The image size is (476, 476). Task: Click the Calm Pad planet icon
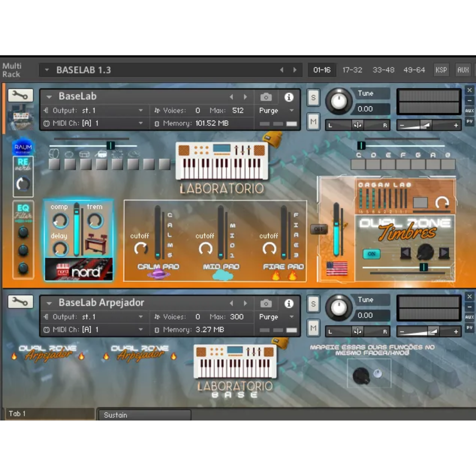(159, 275)
